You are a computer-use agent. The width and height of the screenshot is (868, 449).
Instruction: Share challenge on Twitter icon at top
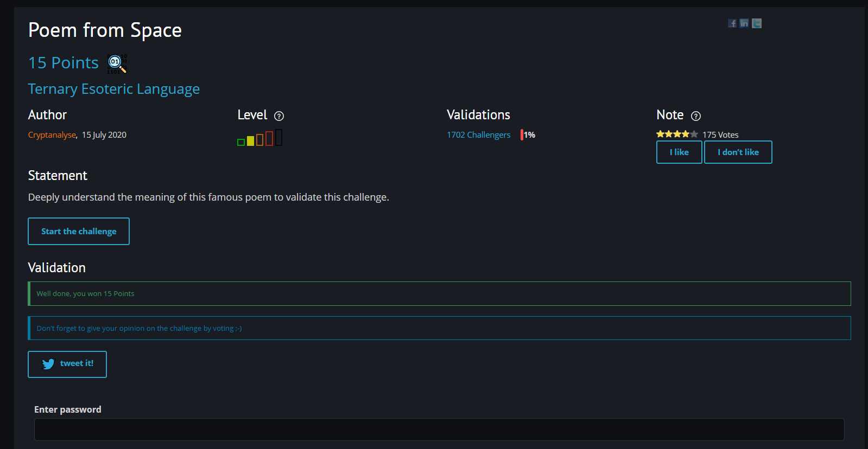click(x=757, y=23)
